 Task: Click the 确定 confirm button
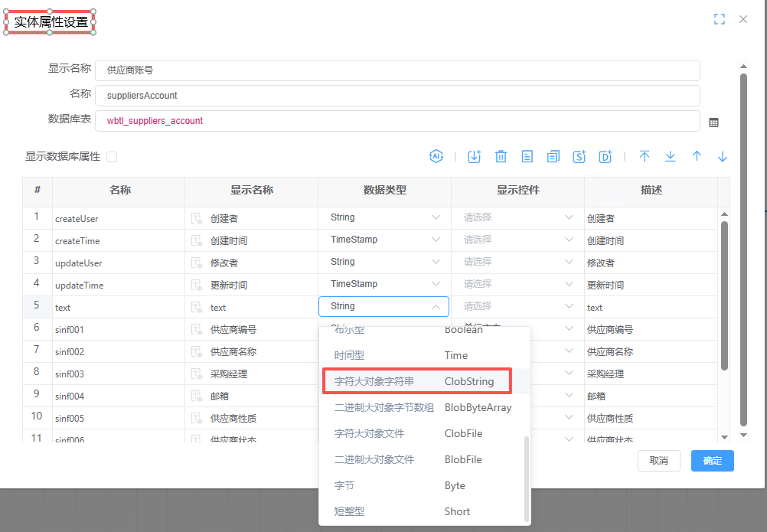point(712,461)
